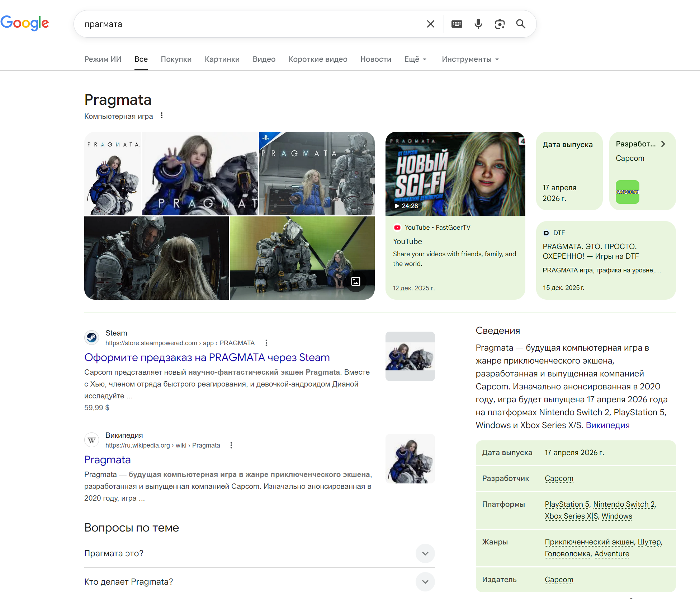Open the Pragmata Wikipedia result title
This screenshot has height=599, width=700.
click(x=107, y=460)
